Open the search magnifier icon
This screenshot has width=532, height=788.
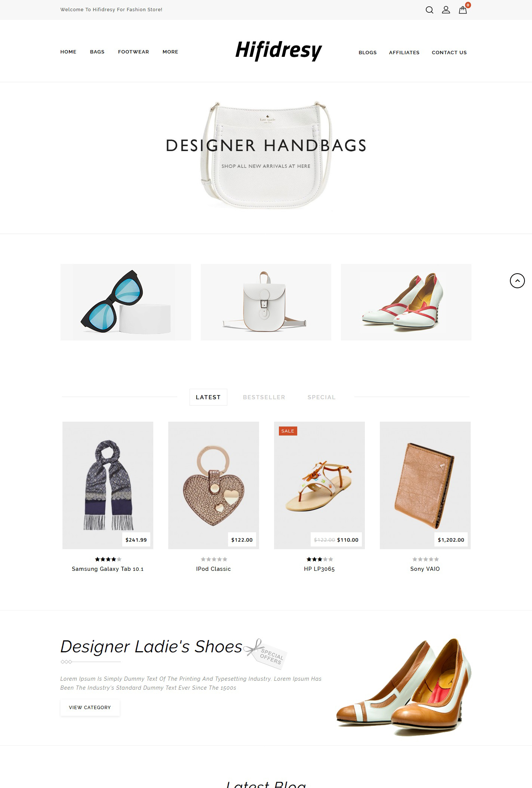pos(430,10)
